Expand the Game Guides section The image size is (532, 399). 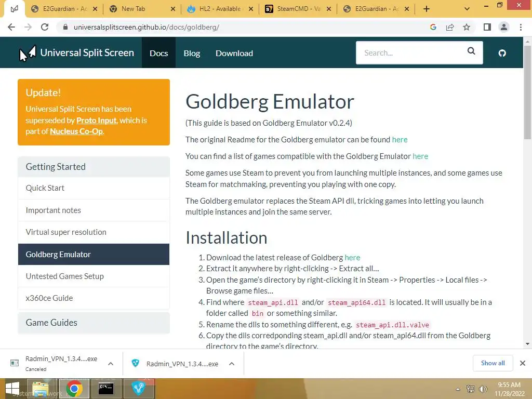(94, 323)
